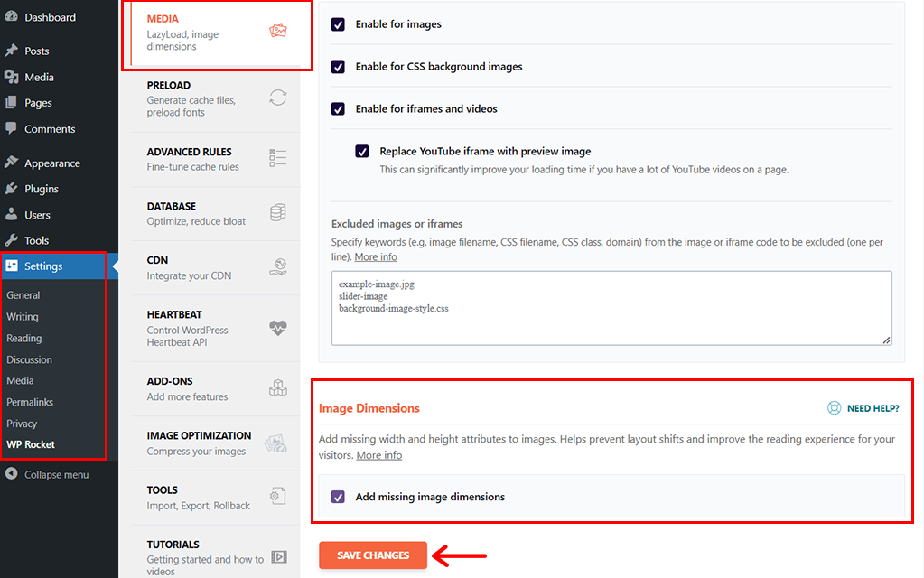Click the NEED HELP? link
This screenshot has width=924, height=578.
pyautogui.click(x=873, y=407)
